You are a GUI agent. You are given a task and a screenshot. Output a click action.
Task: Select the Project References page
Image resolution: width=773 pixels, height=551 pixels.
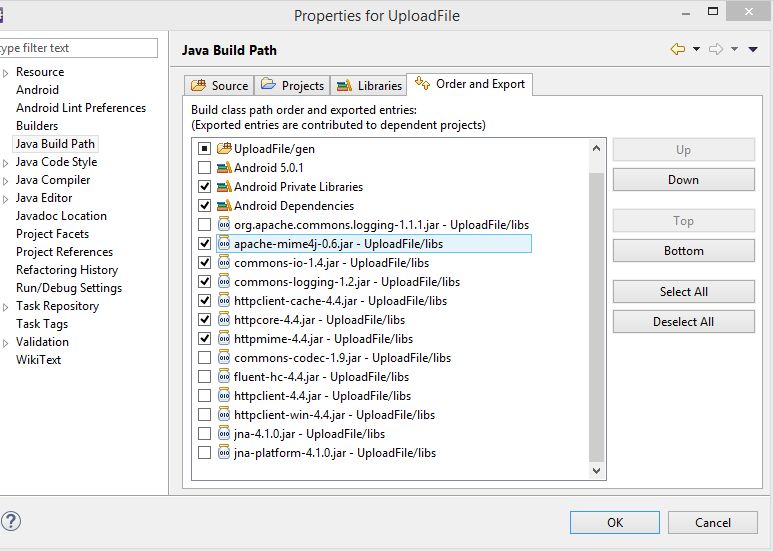click(65, 251)
